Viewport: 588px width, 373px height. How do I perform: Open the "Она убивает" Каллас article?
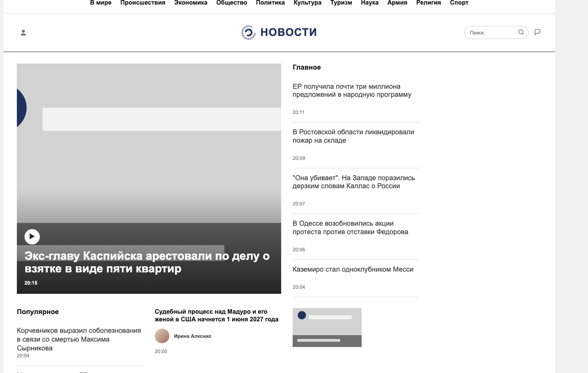(354, 182)
